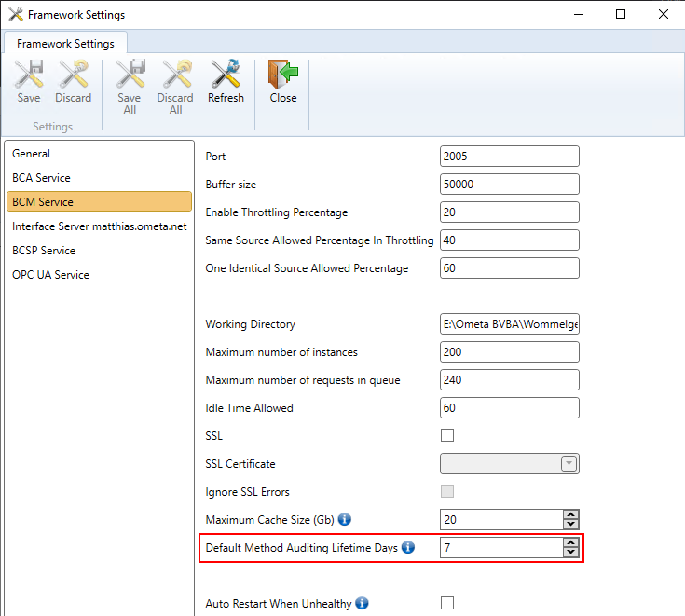Click the Close door icon
The image size is (685, 616).
282,75
